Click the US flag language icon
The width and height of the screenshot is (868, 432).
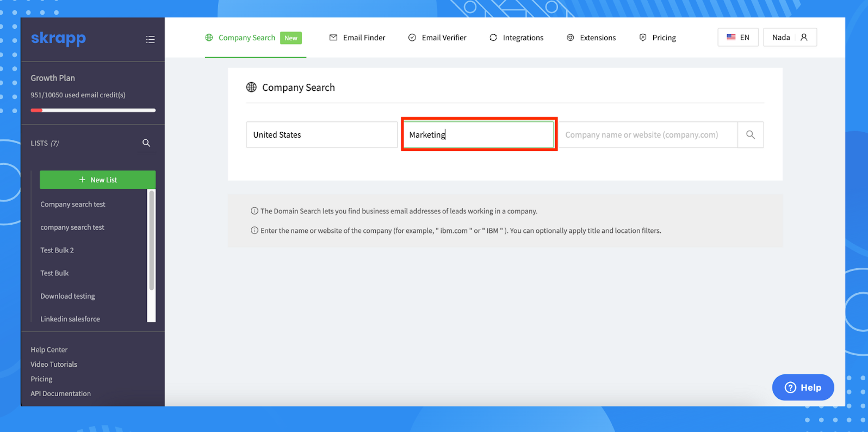click(x=731, y=38)
